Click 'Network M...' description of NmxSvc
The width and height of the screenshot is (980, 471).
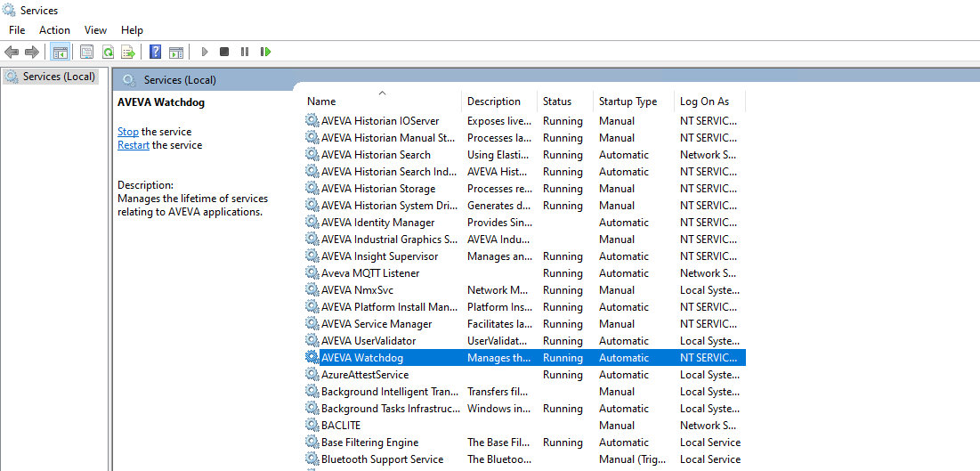click(x=499, y=289)
